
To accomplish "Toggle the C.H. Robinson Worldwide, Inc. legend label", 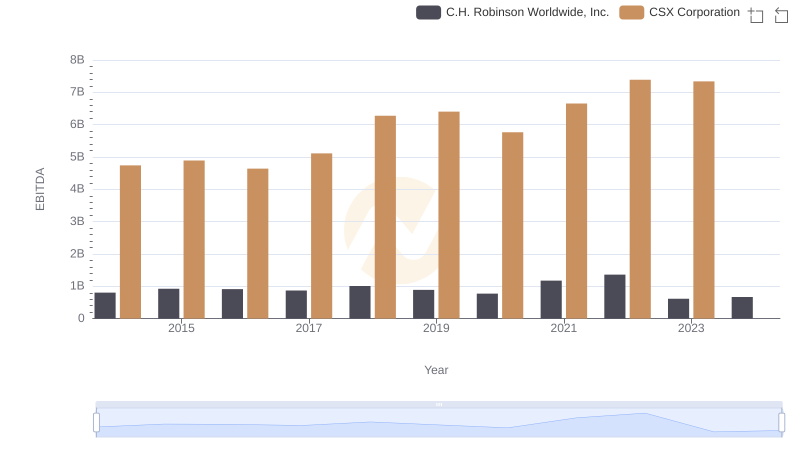I will click(527, 12).
